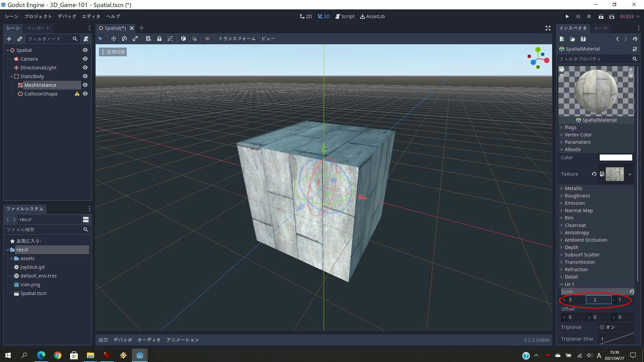Click the lock selected object icon
The height and width of the screenshot is (362, 644).
(x=159, y=39)
